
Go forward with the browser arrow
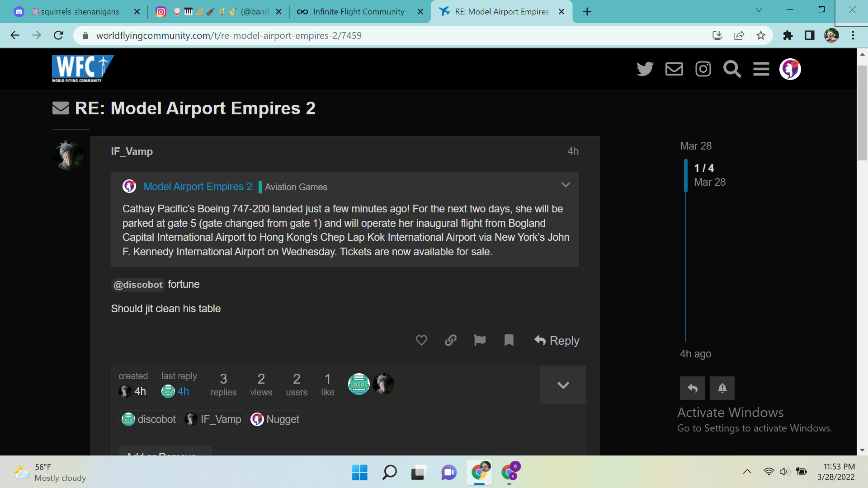[x=37, y=35]
